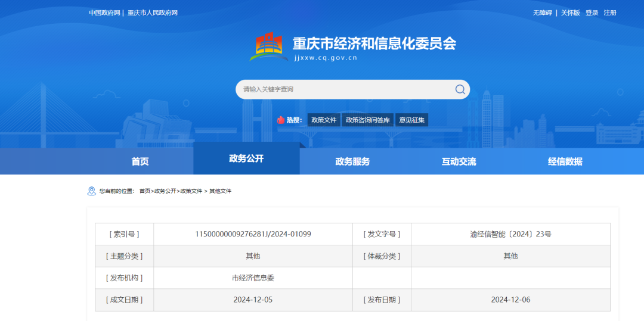Viewport: 644px width, 321px height.
Task: Select the 政策咨询问答库 hot search tag
Action: (x=368, y=120)
